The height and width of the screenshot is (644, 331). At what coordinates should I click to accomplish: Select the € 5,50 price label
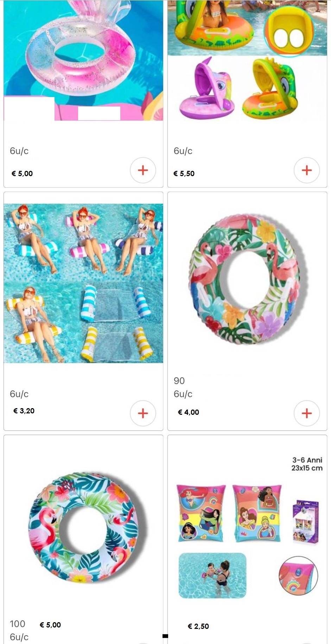(184, 173)
